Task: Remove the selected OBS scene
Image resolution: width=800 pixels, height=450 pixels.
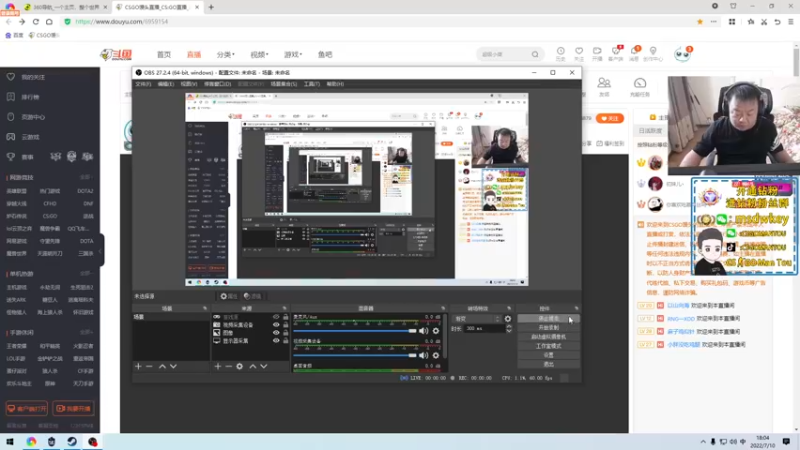Action: (x=149, y=366)
